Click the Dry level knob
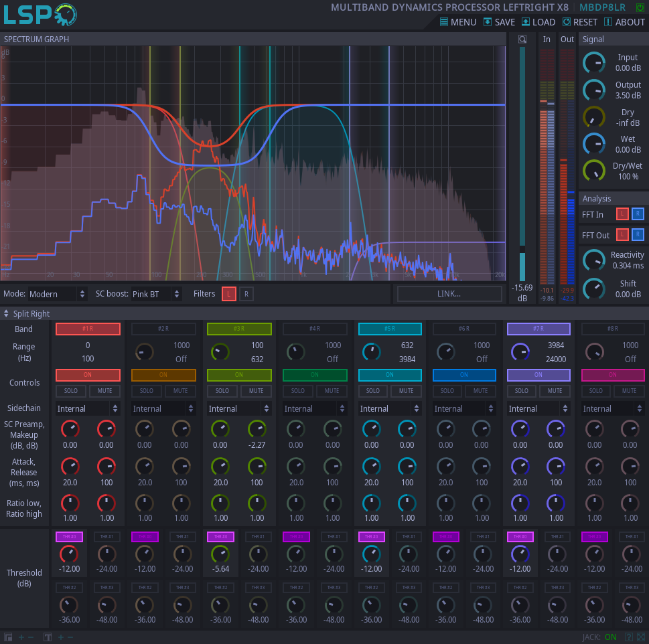The width and height of the screenshot is (649, 644). pos(594,117)
